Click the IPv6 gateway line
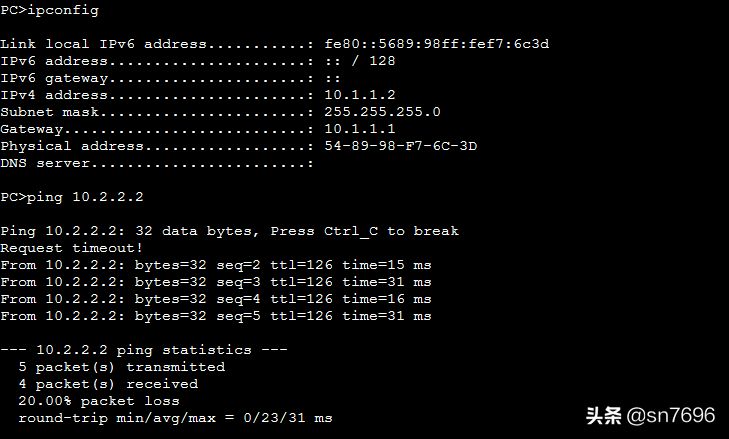 (x=170, y=78)
